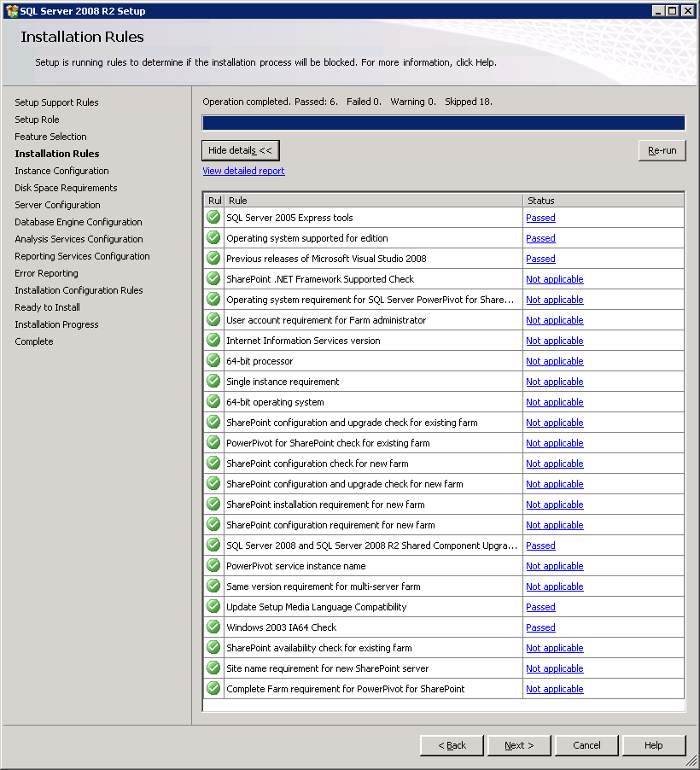Select Disk Space Requirements in the sidebar
The width and height of the screenshot is (700, 770).
point(66,188)
